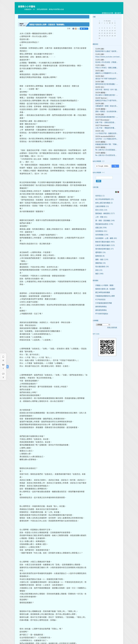
Task: Go to next month in calendar
Action: pos(115,21)
